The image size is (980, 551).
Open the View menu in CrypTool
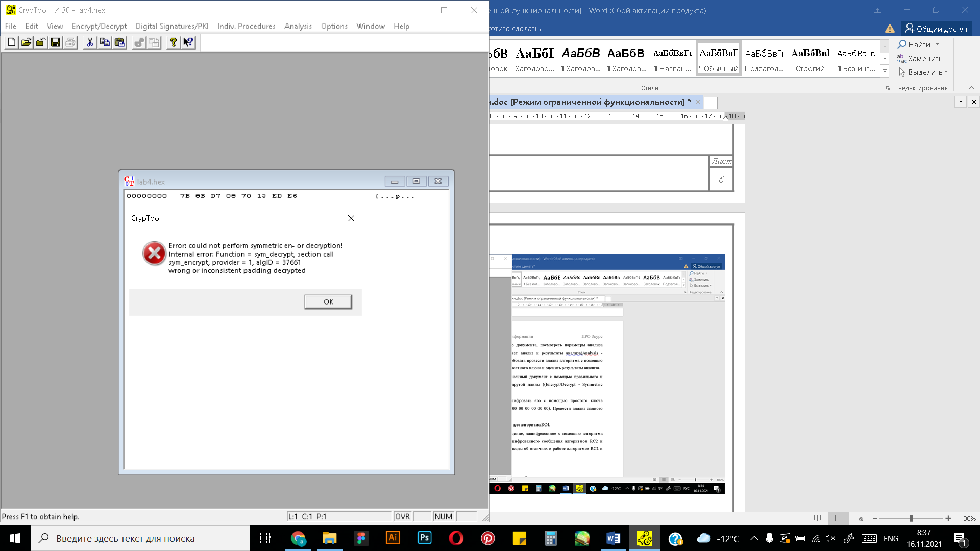55,26
